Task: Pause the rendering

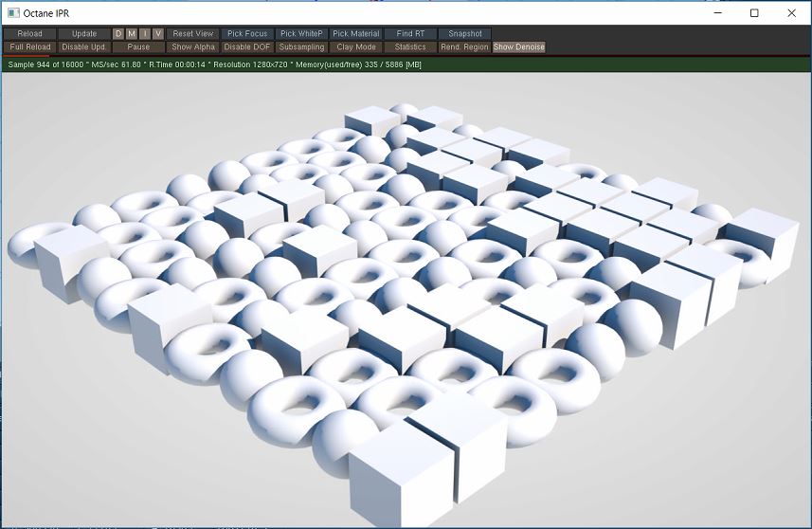Action: click(x=138, y=47)
